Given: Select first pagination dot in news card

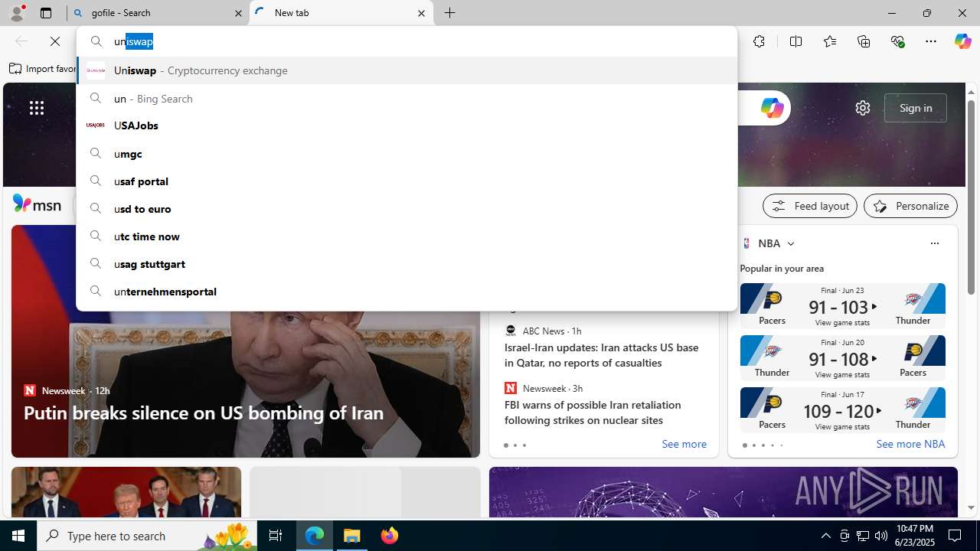Looking at the screenshot, I should [505, 445].
